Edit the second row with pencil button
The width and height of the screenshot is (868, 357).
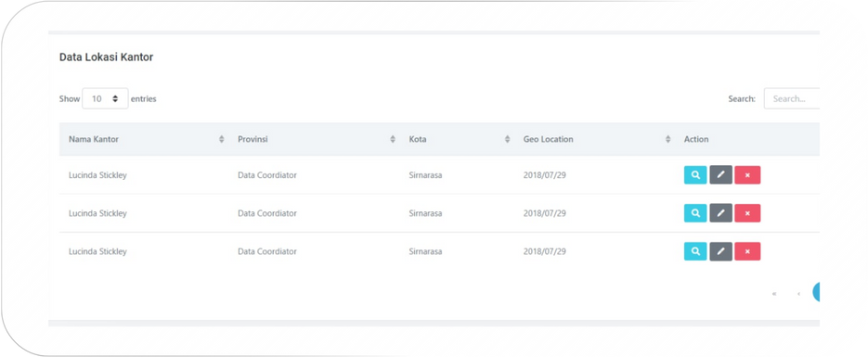point(720,212)
